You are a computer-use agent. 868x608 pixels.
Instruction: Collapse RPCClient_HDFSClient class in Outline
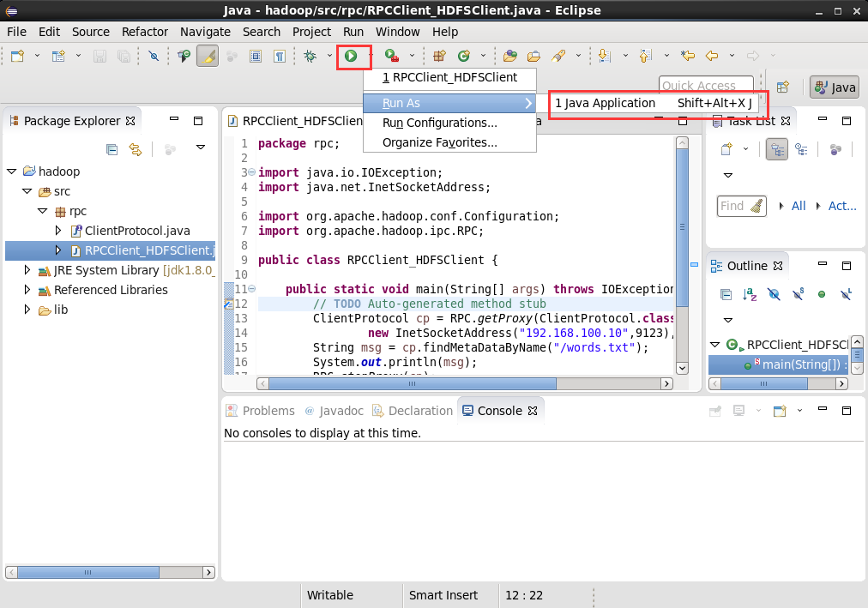coord(714,345)
